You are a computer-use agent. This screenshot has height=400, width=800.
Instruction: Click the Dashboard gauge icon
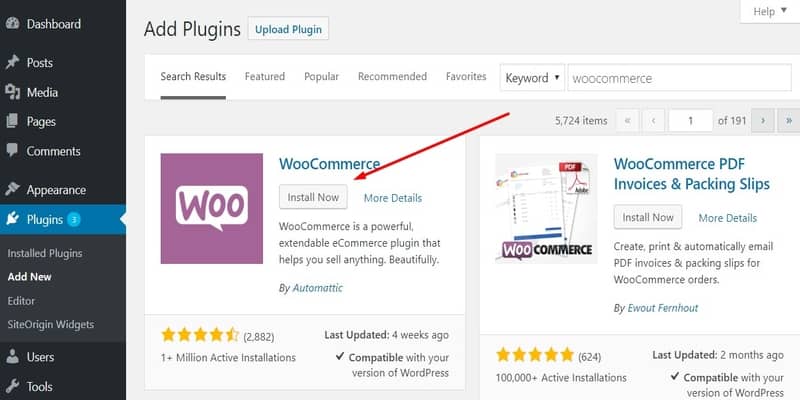pyautogui.click(x=12, y=23)
